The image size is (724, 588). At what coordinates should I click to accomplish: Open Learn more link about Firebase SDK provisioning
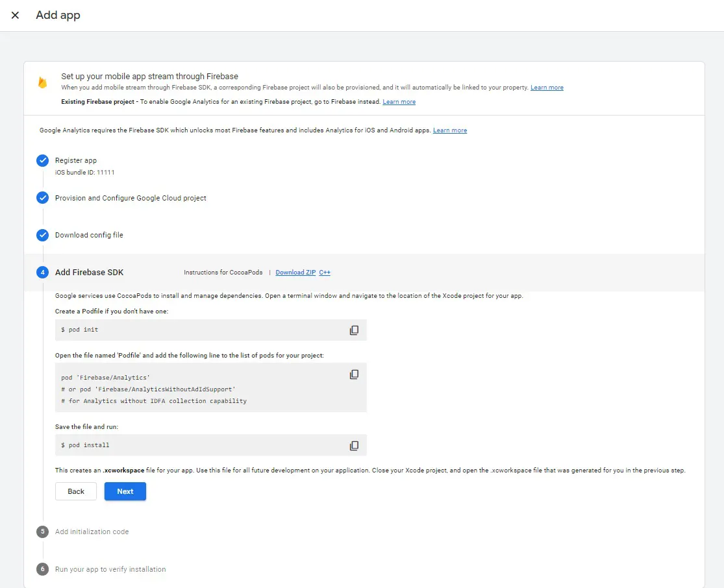pyautogui.click(x=547, y=88)
